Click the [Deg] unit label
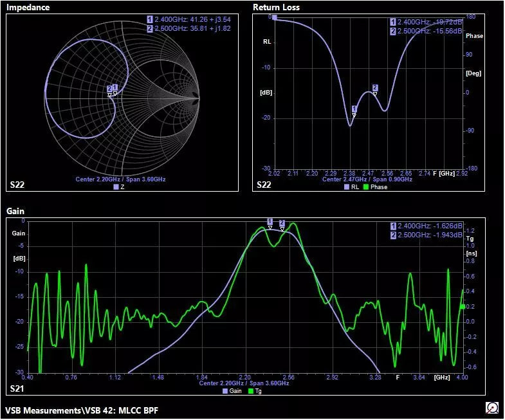Screen dimensions: 505x420 tap(473, 73)
